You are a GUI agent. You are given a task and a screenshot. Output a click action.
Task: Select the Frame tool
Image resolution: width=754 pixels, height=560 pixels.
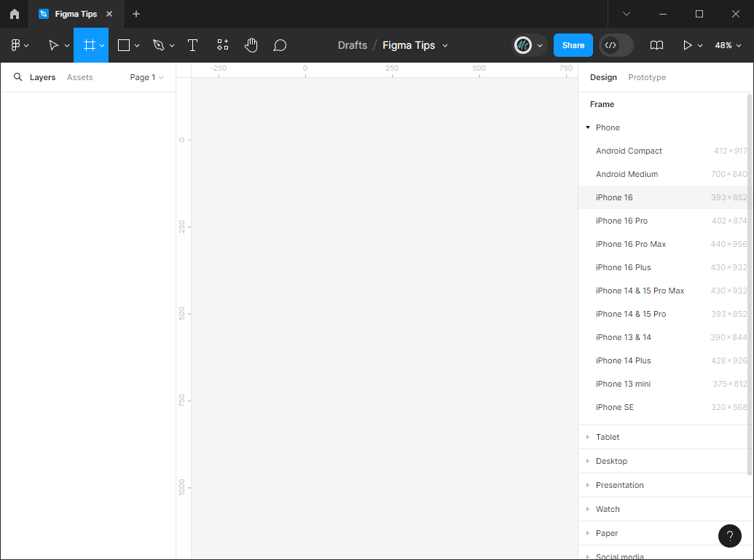pos(90,45)
